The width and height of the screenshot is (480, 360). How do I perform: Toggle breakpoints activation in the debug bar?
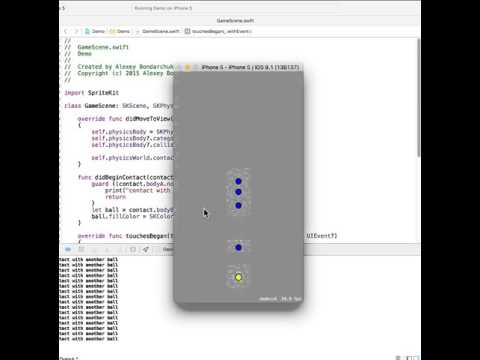pos(81,249)
